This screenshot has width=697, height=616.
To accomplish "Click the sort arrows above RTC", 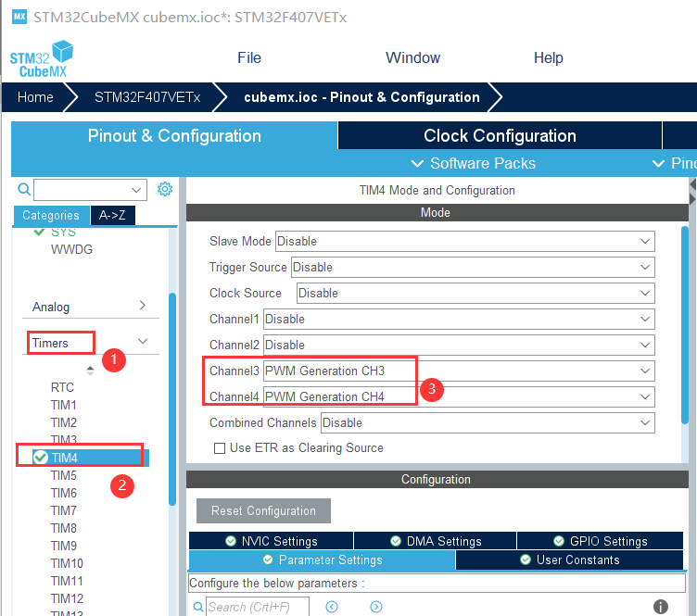I will 90,371.
